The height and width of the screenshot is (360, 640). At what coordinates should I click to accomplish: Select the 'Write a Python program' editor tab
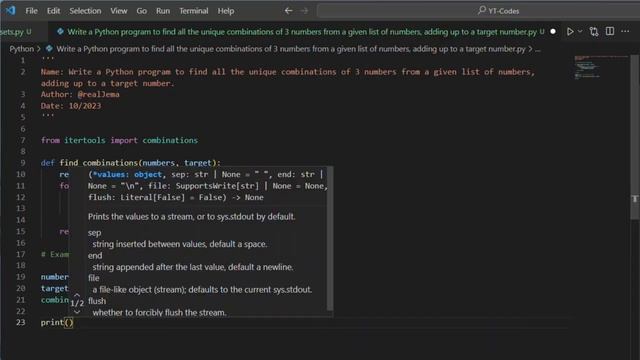[x=302, y=31]
